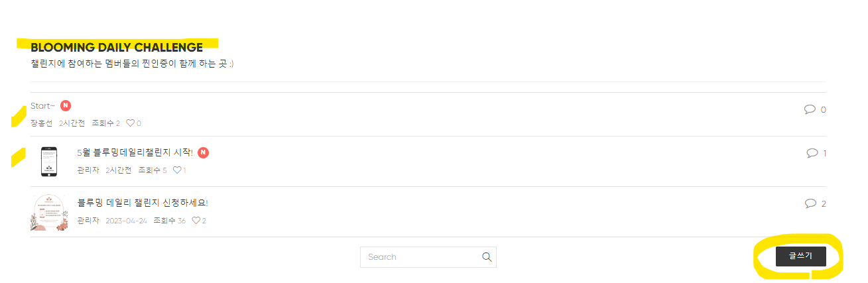Screen dimensions: 868x283
Task: Click red N badge beside Start~
Action: point(66,105)
